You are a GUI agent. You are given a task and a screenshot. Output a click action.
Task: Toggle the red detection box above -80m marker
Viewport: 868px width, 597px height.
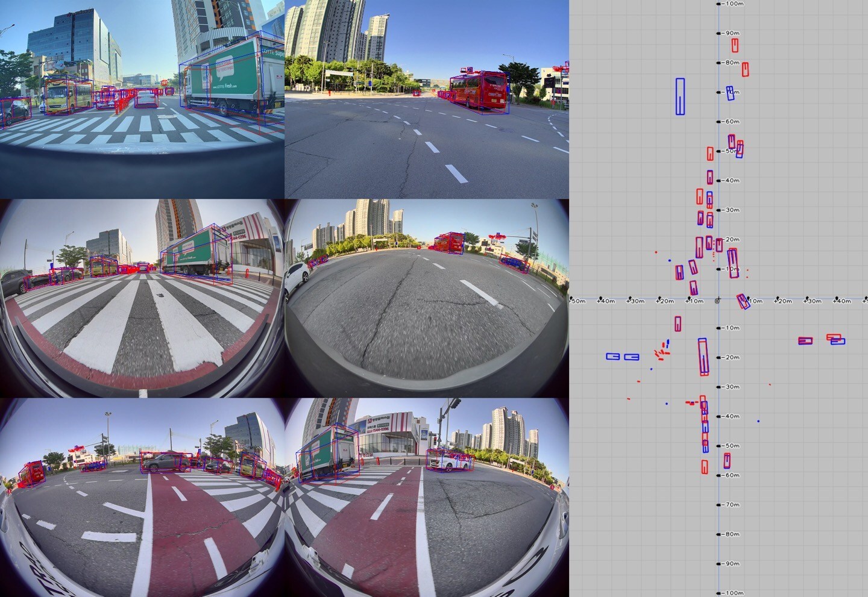[x=734, y=45]
